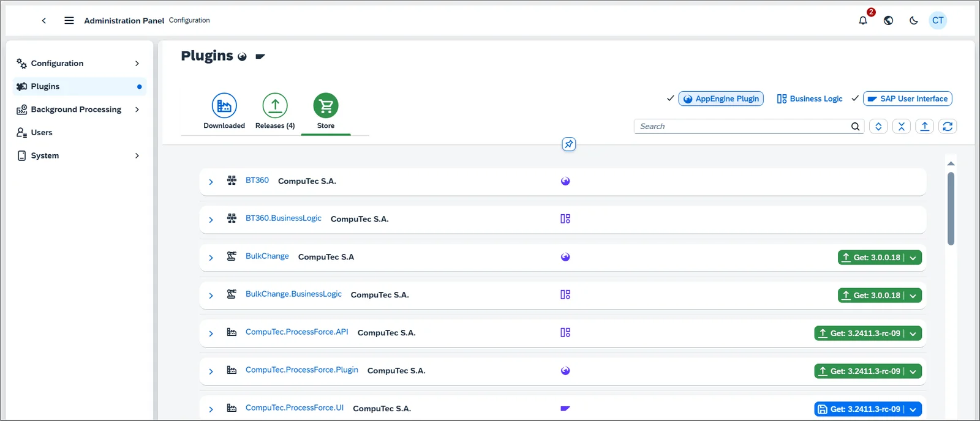Click the BT360 row AppEngine type icon
The height and width of the screenshot is (421, 980).
click(565, 181)
